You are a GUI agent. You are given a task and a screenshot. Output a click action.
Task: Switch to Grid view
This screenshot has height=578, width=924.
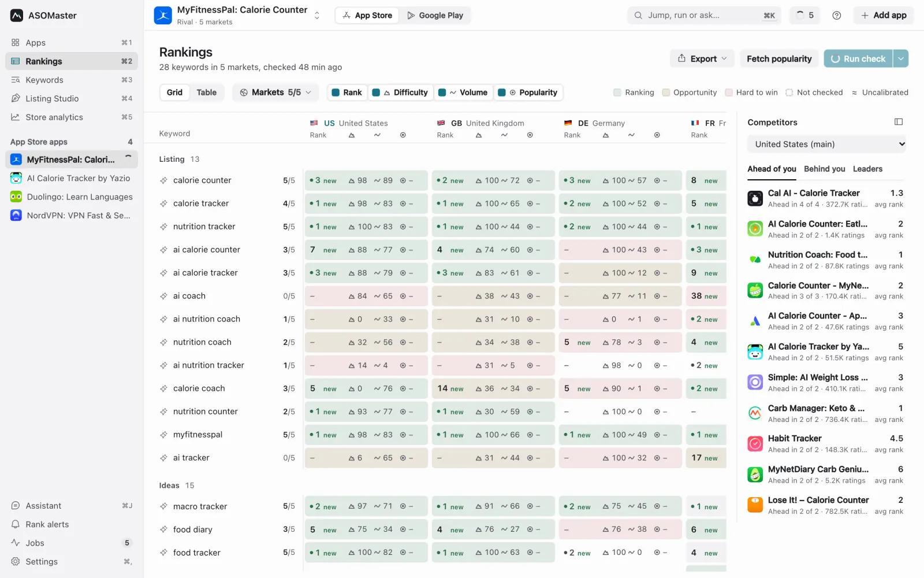pyautogui.click(x=174, y=92)
